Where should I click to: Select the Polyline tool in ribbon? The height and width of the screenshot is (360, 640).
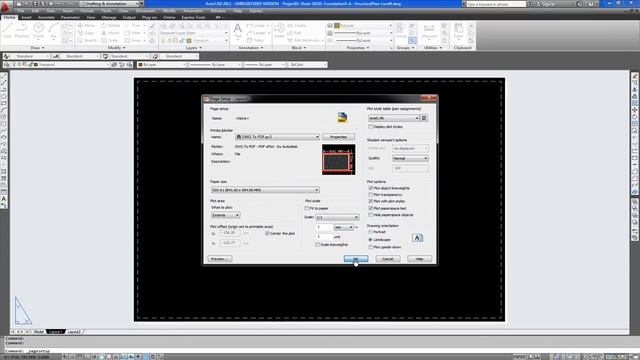[x=22, y=31]
